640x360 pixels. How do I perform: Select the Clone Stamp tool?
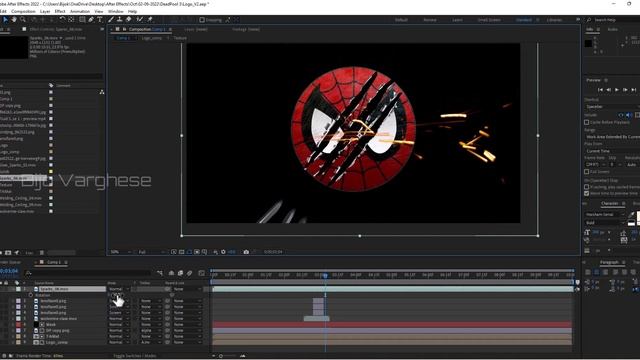pos(120,20)
